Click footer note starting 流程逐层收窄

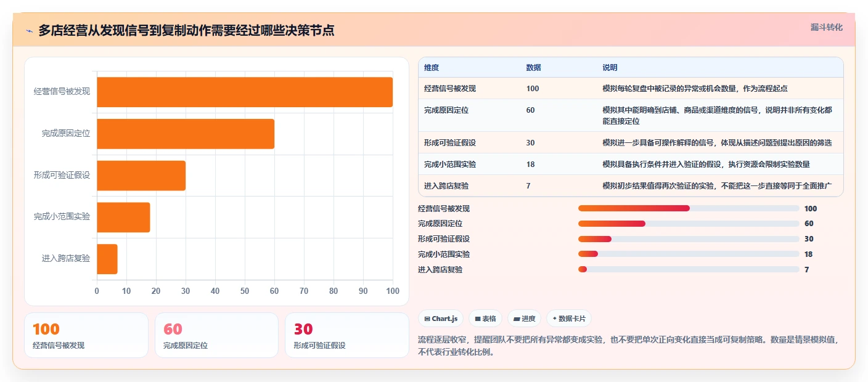pos(629,346)
